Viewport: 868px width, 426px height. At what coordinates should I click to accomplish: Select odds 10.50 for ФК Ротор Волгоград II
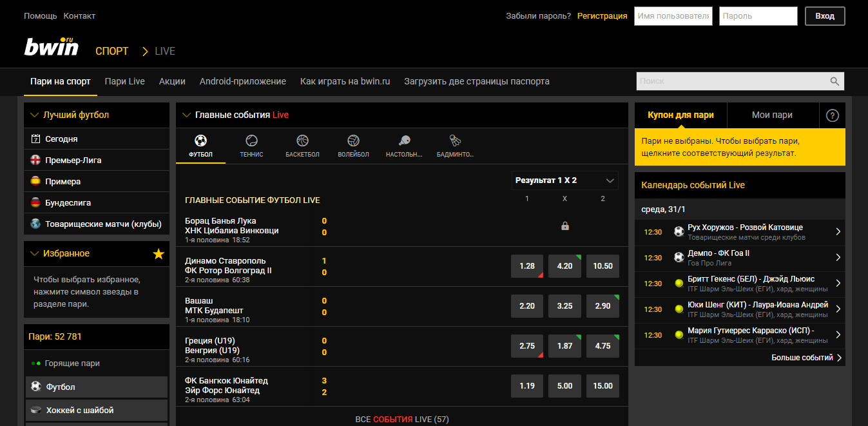[x=603, y=266]
